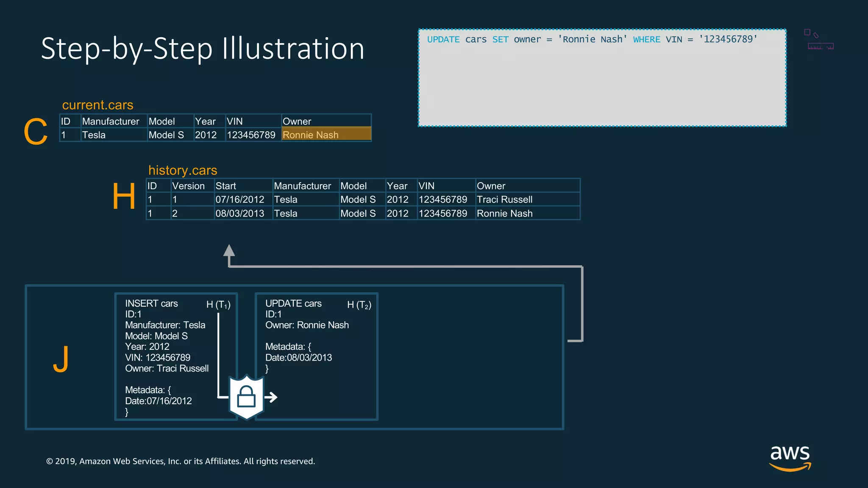Click the small pink square icon
The image size is (868, 488).
[807, 32]
